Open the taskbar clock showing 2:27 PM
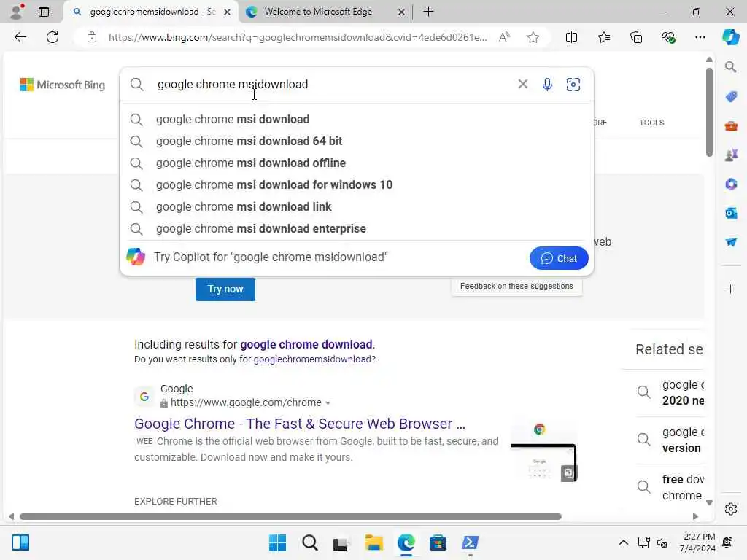 point(697,542)
